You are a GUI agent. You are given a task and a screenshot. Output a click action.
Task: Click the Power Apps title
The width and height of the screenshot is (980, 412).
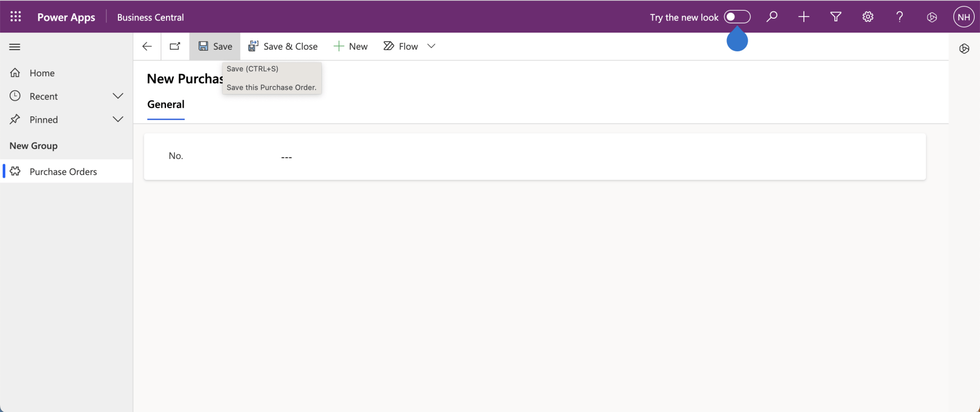(66, 17)
